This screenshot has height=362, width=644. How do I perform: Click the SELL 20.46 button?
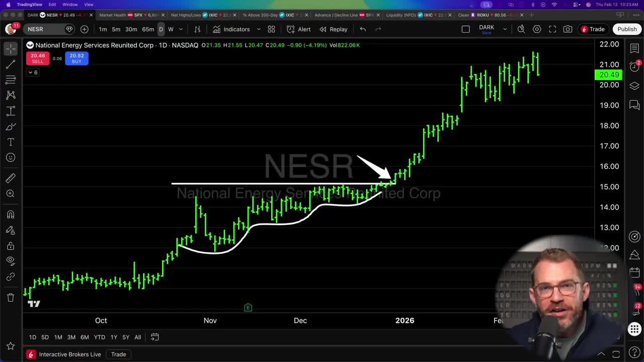pyautogui.click(x=37, y=58)
